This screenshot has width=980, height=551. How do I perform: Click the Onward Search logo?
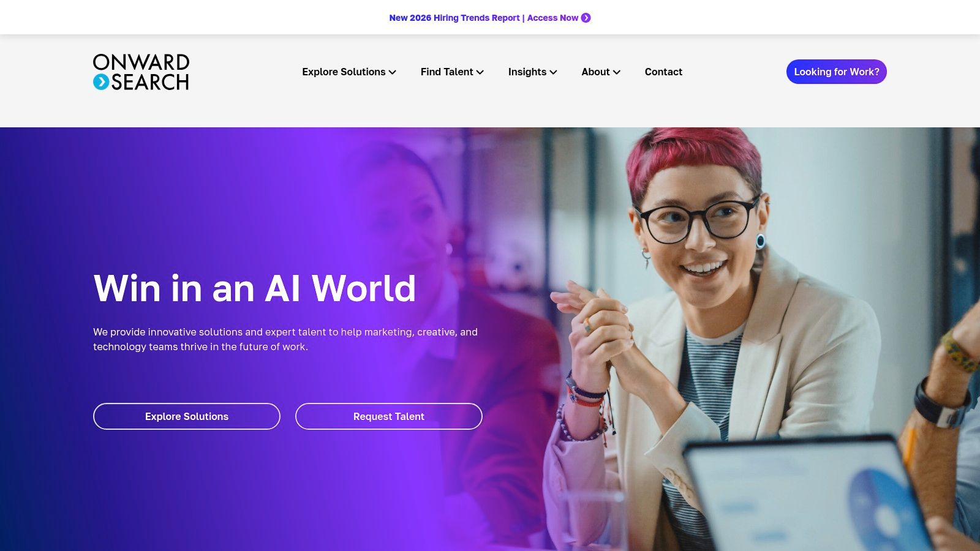tap(141, 72)
